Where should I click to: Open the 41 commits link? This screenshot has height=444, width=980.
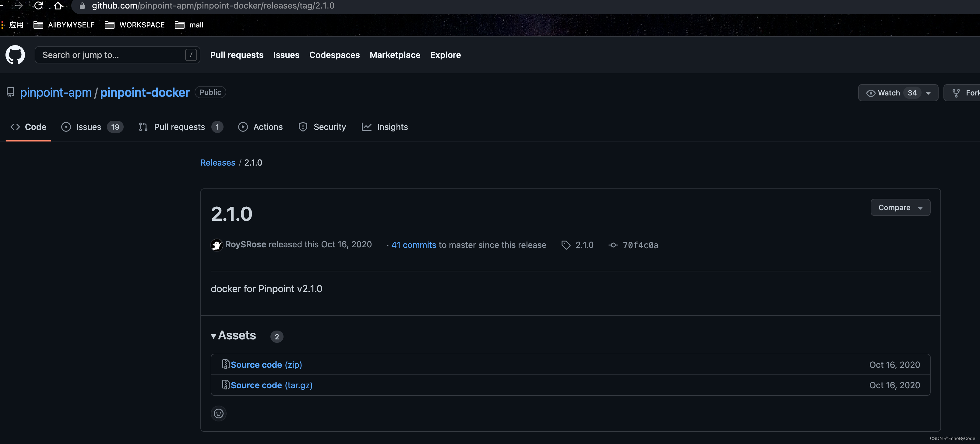(414, 245)
